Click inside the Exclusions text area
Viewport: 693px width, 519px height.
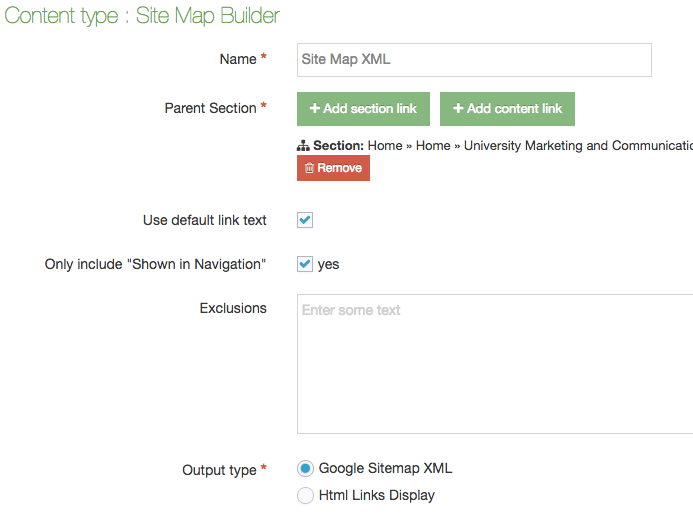tap(495, 364)
